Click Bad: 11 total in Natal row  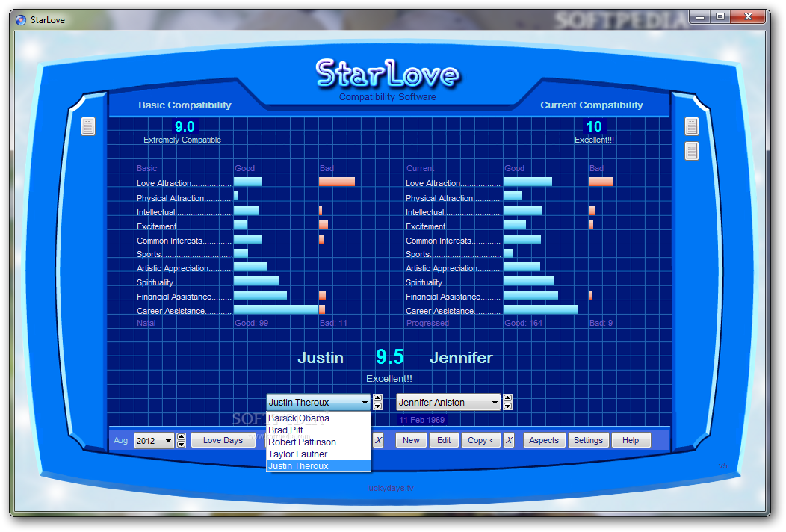click(x=333, y=323)
